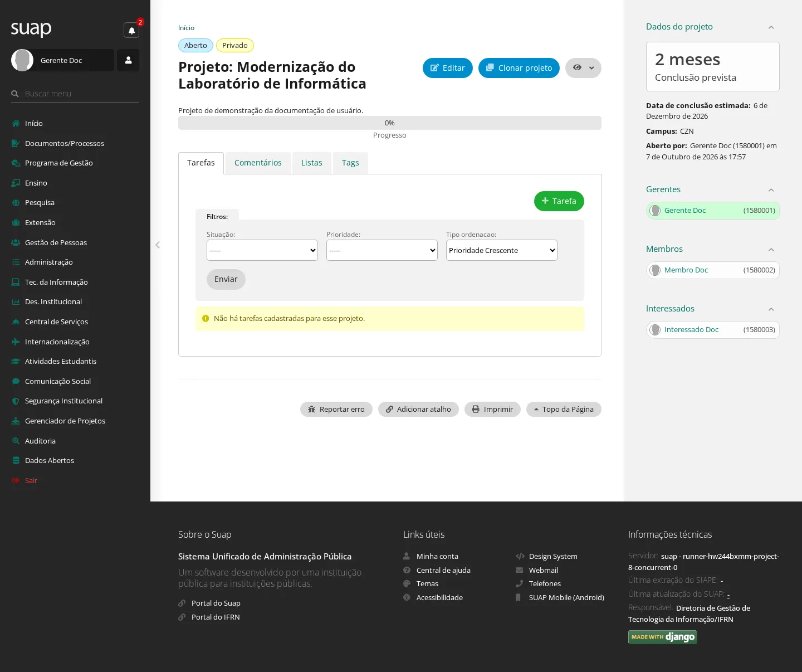Open the Tipo ordenacao dropdown
The image size is (802, 672).
tap(502, 250)
